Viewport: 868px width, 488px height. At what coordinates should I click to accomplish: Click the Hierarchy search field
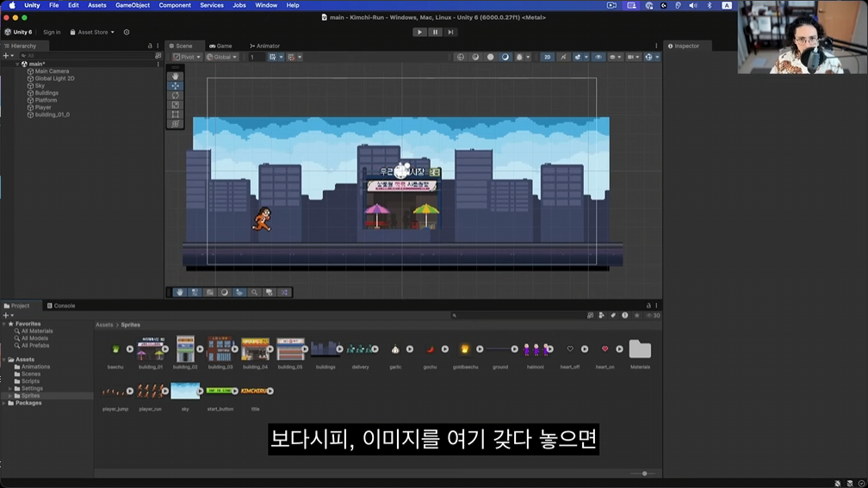pyautogui.click(x=86, y=56)
